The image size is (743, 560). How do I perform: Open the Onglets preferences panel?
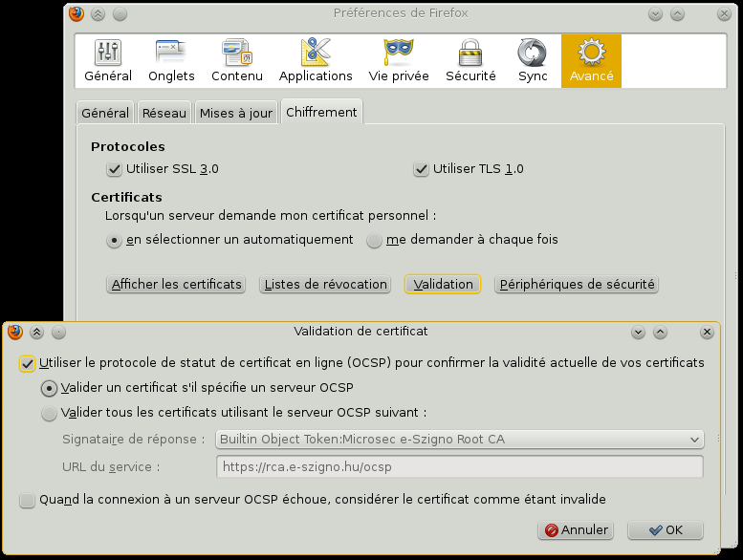[x=171, y=61]
